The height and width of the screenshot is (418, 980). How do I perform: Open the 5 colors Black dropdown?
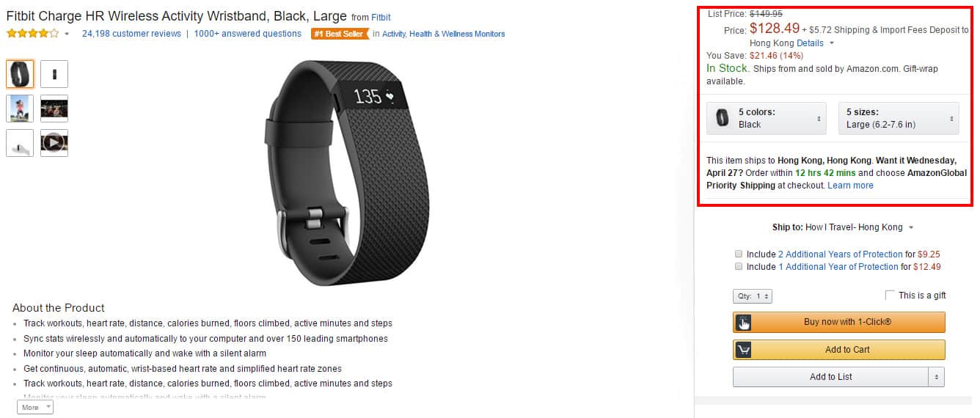click(766, 118)
